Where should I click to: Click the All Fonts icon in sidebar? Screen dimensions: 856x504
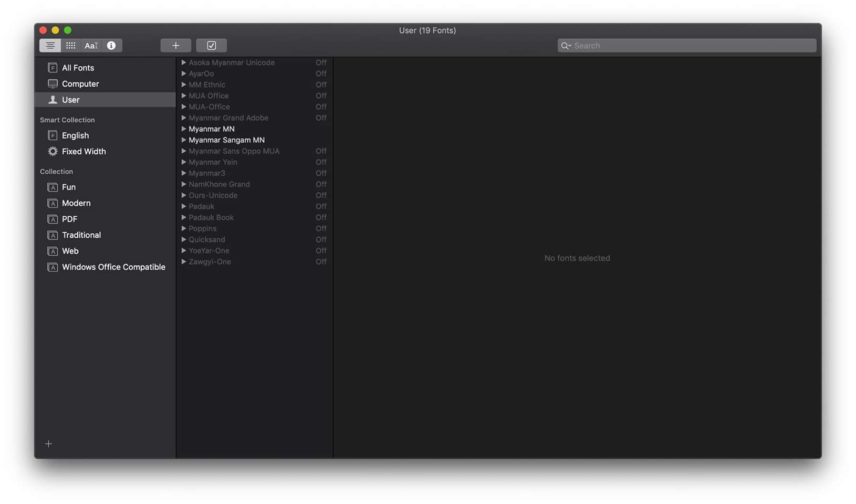coord(53,68)
